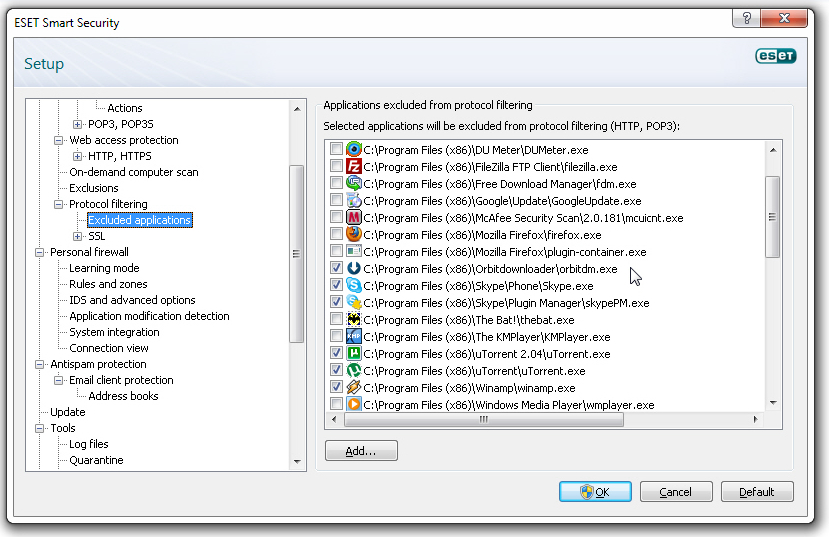Confirm settings with the OK button
Viewport: 829px width, 537px height.
(595, 492)
